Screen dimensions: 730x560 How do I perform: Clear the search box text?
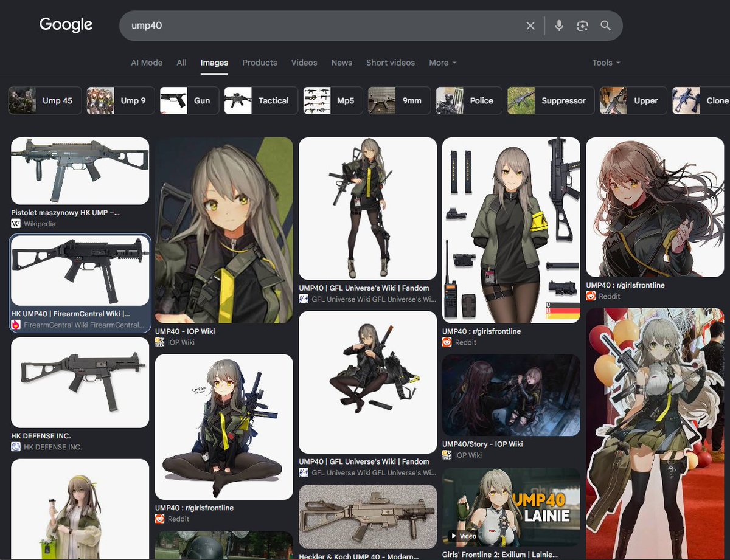[530, 26]
